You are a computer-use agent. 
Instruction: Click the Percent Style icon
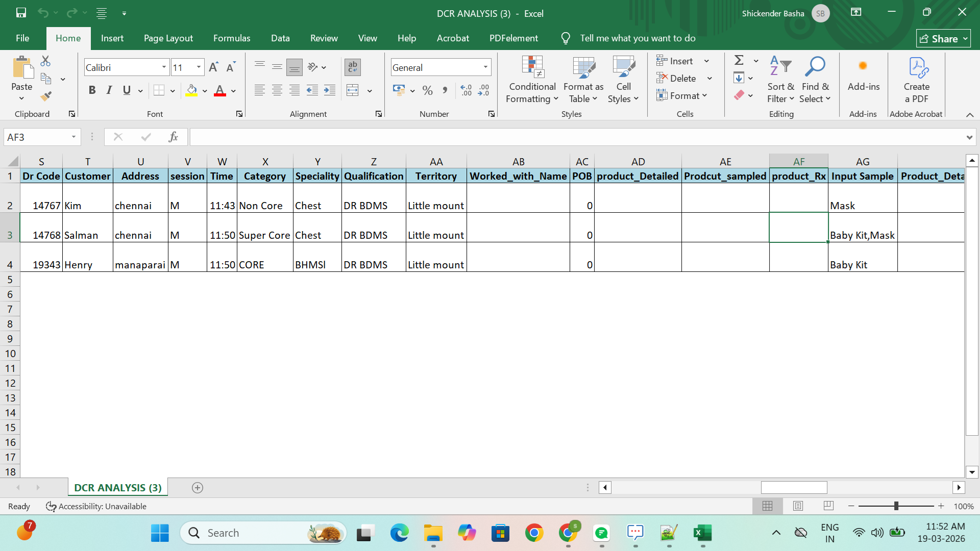(428, 91)
